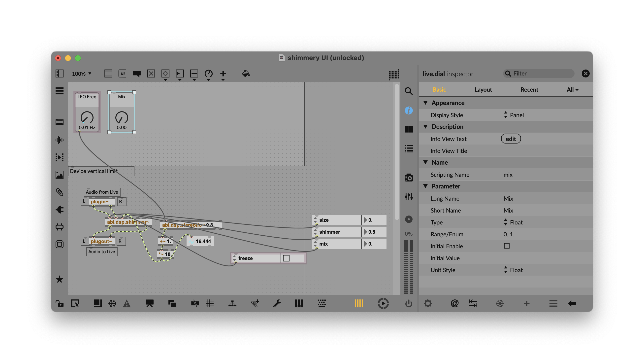Open the Display Style Panel dropdown
The width and height of the screenshot is (644, 363).
514,115
